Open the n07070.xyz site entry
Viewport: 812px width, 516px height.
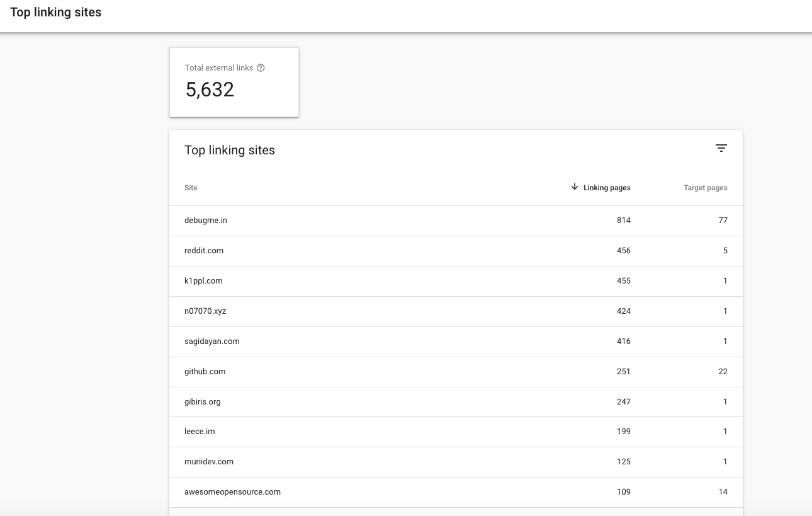(x=205, y=311)
